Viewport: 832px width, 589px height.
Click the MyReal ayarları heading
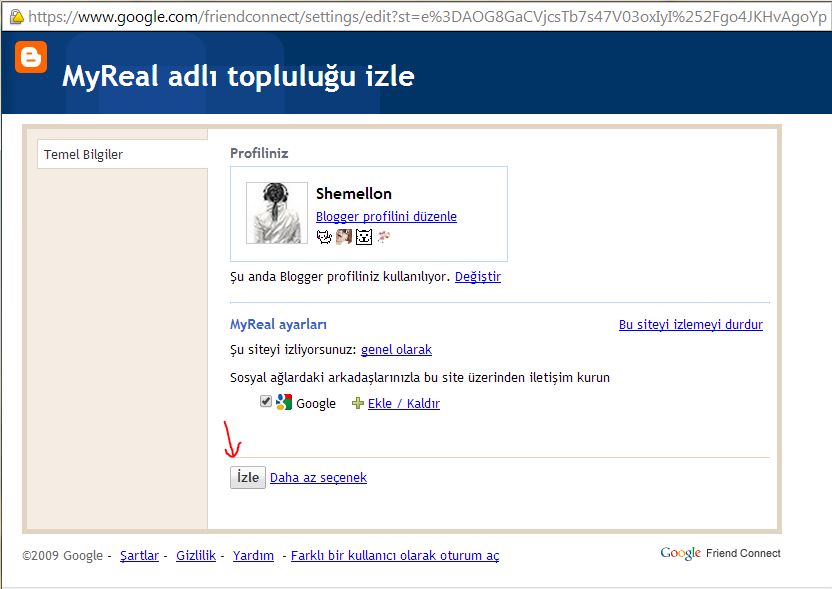pos(278,324)
